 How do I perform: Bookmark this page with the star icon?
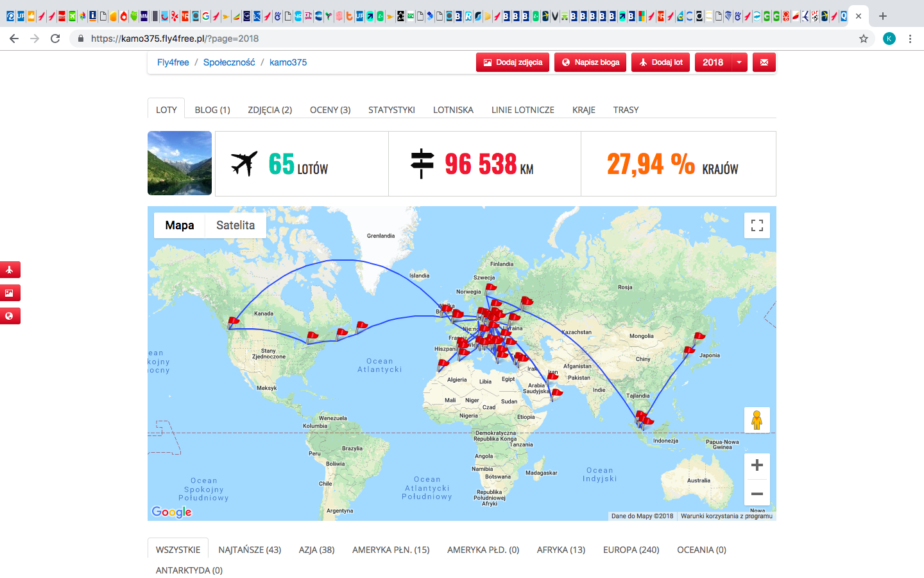(x=864, y=39)
